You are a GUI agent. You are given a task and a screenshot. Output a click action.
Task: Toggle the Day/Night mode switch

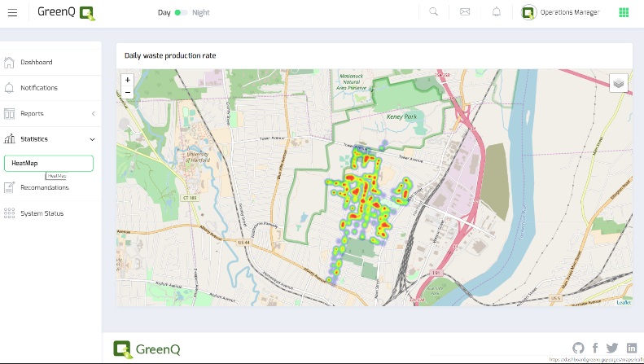pyautogui.click(x=181, y=12)
